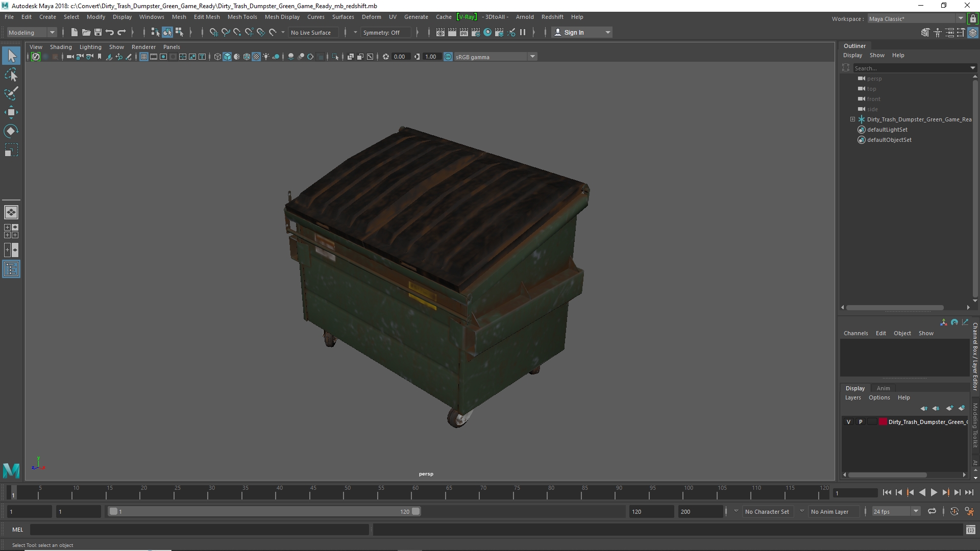This screenshot has height=551, width=980.
Task: Undo the last action
Action: tap(109, 32)
